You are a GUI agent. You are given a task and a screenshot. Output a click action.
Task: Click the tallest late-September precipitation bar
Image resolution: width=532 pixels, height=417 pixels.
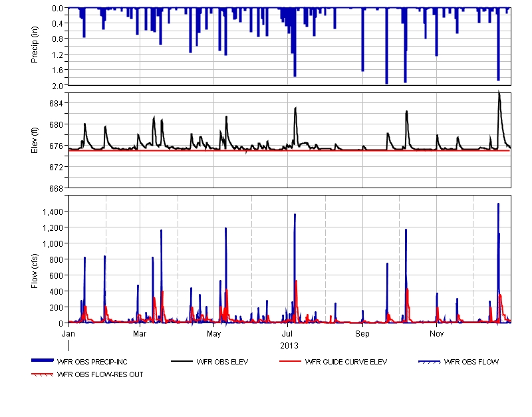386,46
